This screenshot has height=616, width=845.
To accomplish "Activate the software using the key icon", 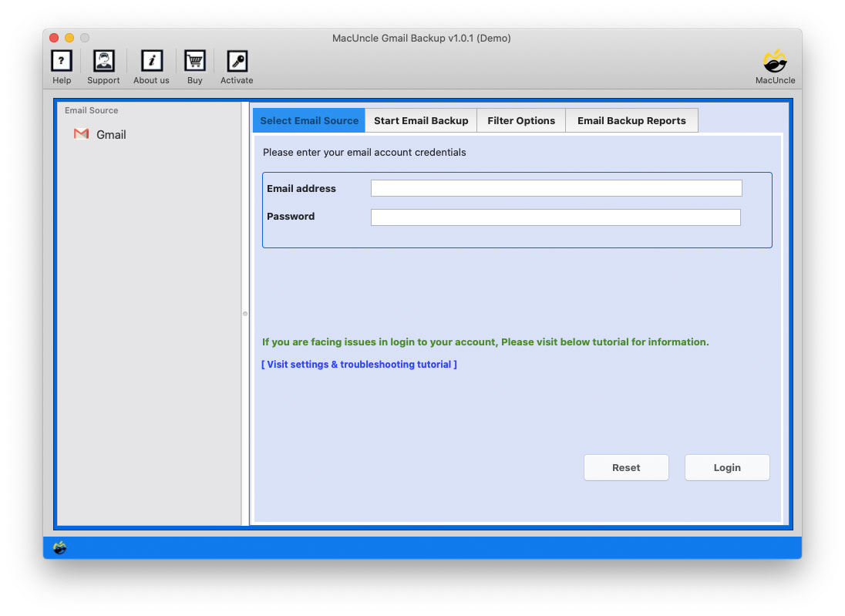I will pyautogui.click(x=236, y=66).
